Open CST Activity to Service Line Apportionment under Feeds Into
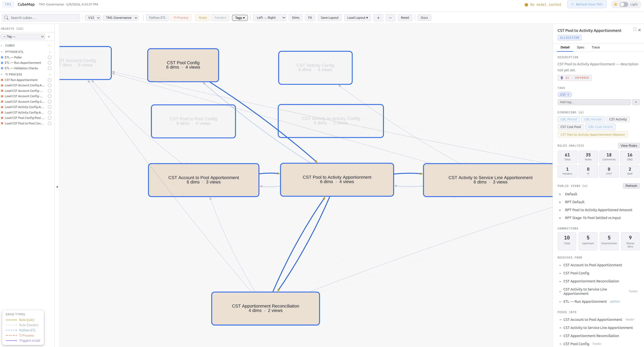Image resolution: width=644 pixels, height=347 pixels. click(598, 328)
